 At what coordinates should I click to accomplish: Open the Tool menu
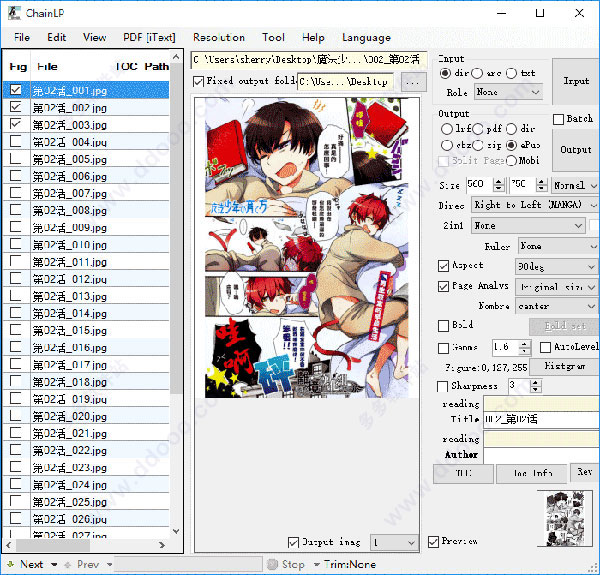[x=273, y=37]
